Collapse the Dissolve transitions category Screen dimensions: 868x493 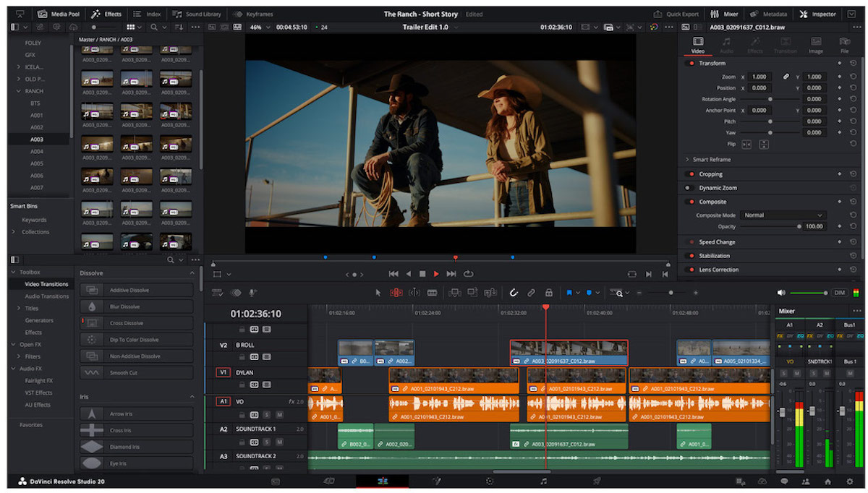coord(192,273)
